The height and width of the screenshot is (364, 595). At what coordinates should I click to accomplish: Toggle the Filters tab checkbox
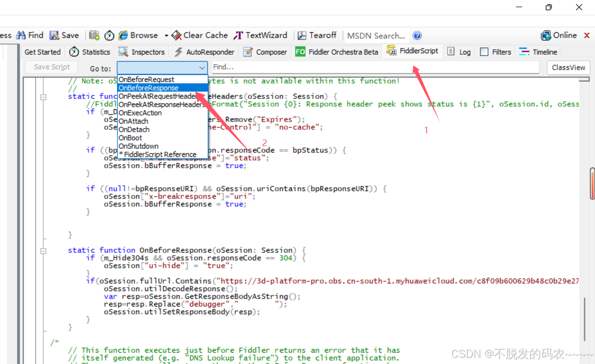point(484,52)
